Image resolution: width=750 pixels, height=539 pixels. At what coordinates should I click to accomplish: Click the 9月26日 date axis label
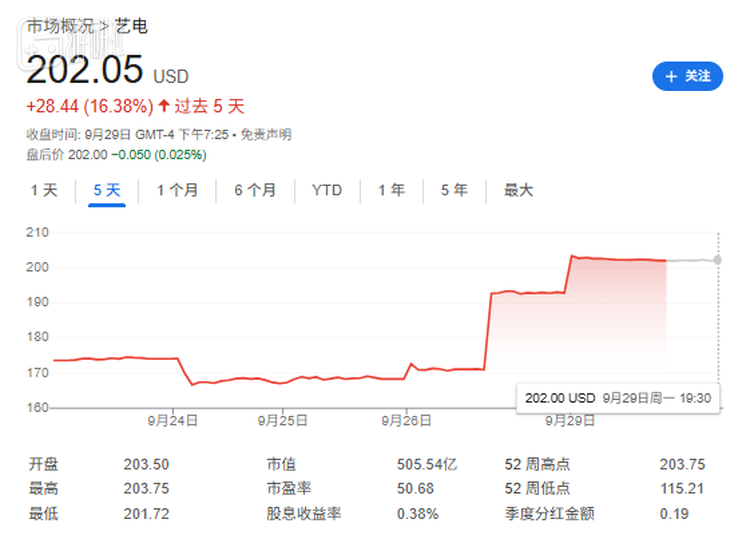point(406,421)
